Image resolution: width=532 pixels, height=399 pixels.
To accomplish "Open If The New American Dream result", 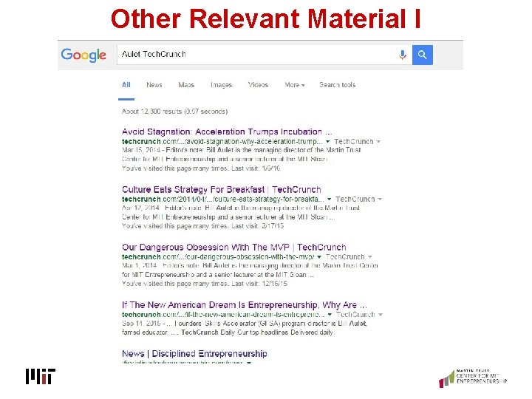I will pos(245,304).
